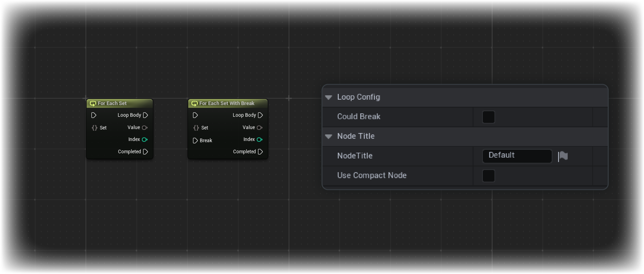Click the flag icon beside the NodeTitle field

click(563, 156)
